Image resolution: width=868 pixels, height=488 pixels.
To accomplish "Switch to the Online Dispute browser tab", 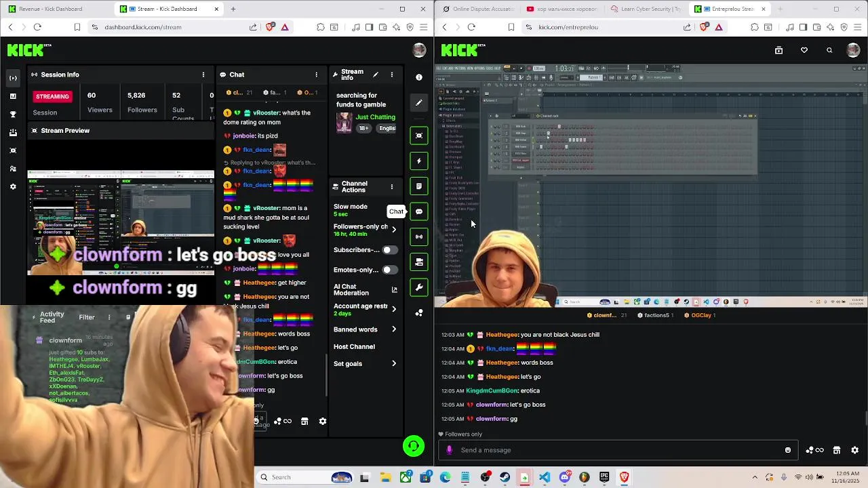I will point(478,9).
